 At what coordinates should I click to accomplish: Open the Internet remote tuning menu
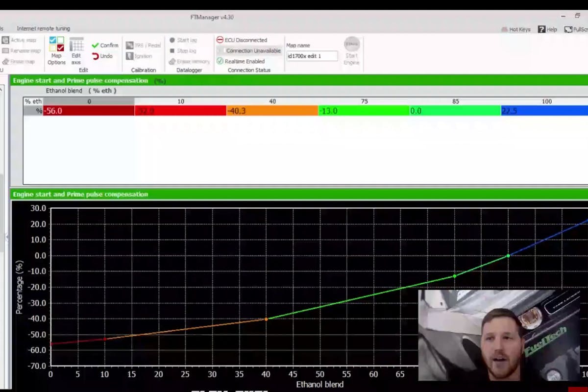pos(43,29)
